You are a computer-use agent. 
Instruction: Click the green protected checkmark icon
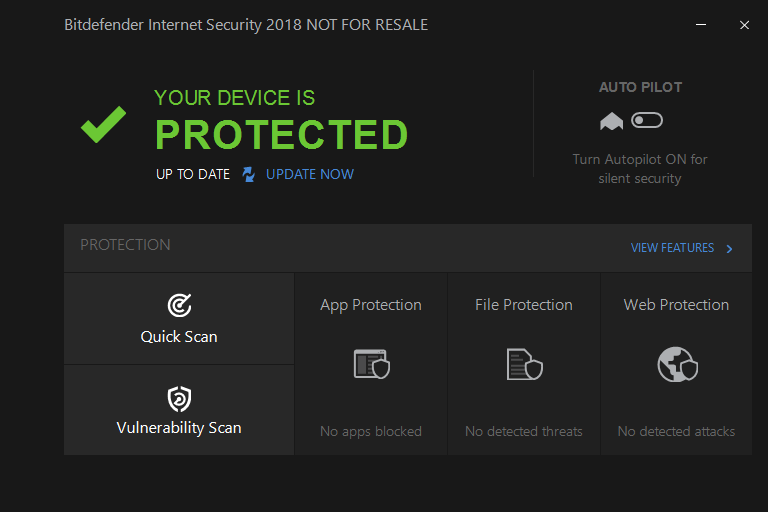(103, 124)
